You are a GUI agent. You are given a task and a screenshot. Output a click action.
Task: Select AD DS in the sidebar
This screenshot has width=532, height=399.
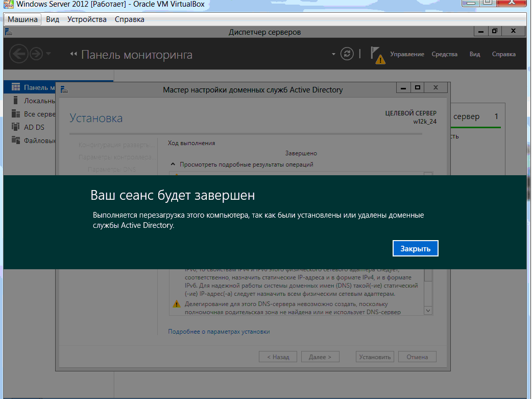coord(30,127)
